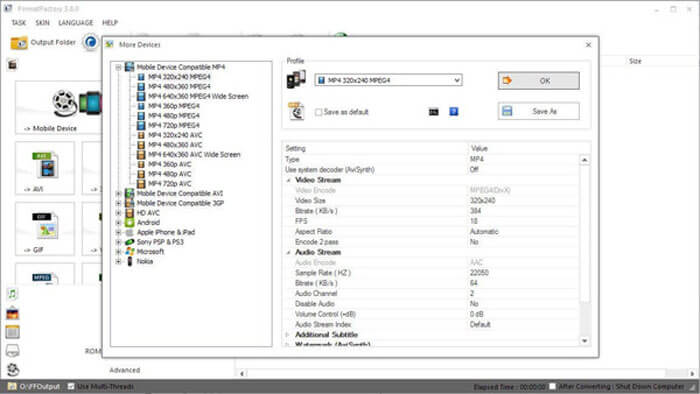Select MP4 640x360 AVC Wide Screen
Screen dimensions: 700x394
[194, 155]
